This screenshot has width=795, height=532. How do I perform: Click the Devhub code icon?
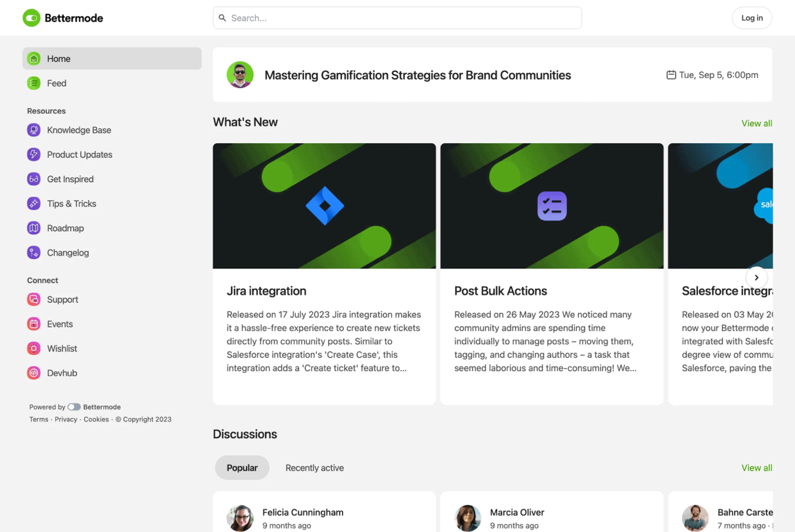pyautogui.click(x=34, y=373)
